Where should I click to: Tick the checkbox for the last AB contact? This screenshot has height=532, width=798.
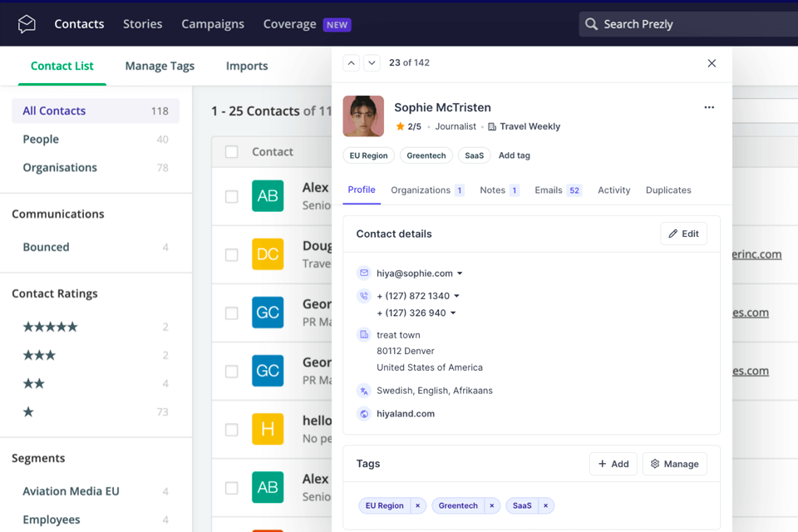tap(232, 488)
